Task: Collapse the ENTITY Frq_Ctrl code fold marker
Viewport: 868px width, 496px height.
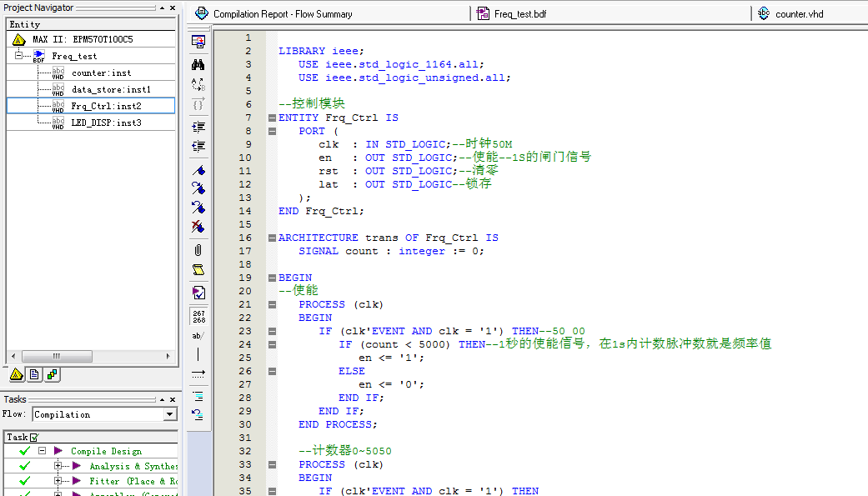Action: (x=272, y=118)
